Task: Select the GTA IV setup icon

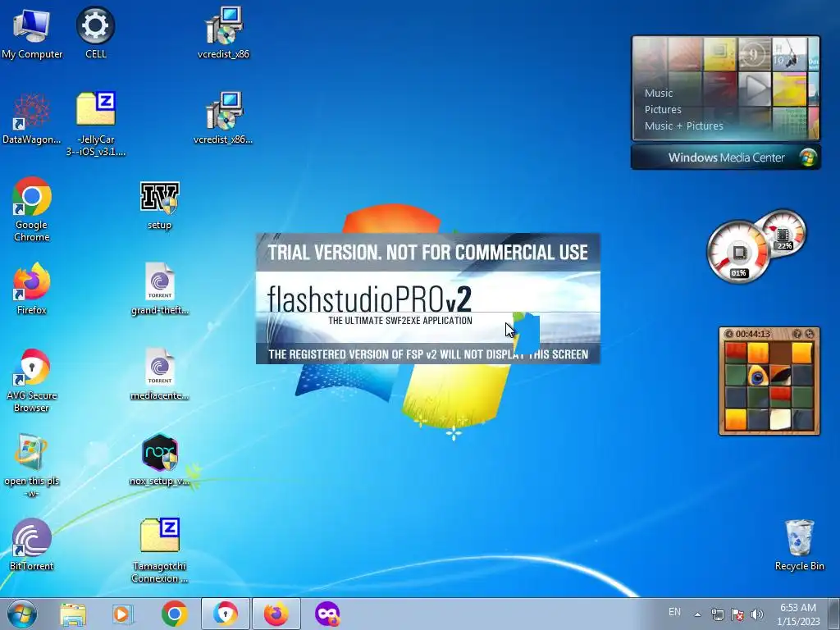Action: click(x=160, y=204)
